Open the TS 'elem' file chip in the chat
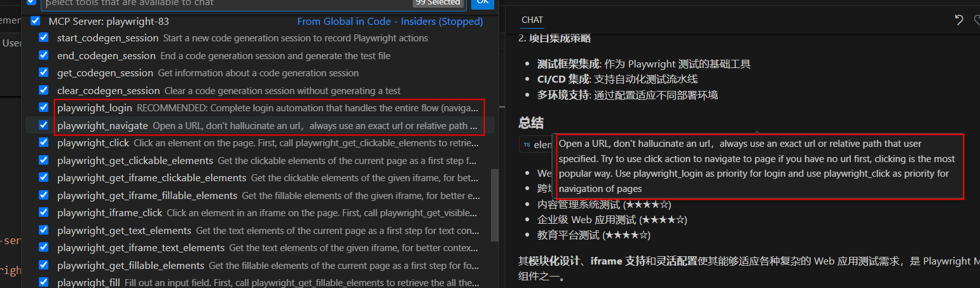The image size is (980, 288). tap(538, 144)
